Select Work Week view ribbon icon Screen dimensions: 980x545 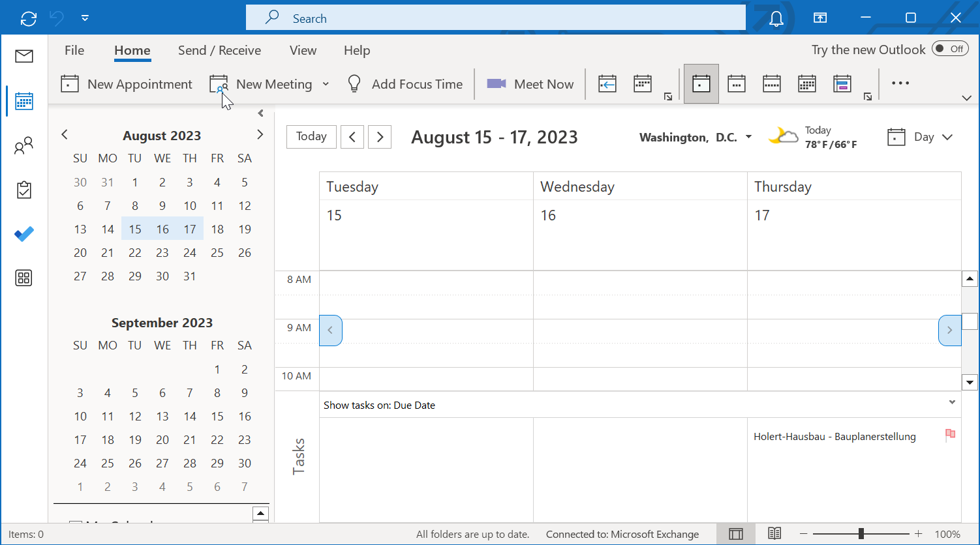point(737,84)
